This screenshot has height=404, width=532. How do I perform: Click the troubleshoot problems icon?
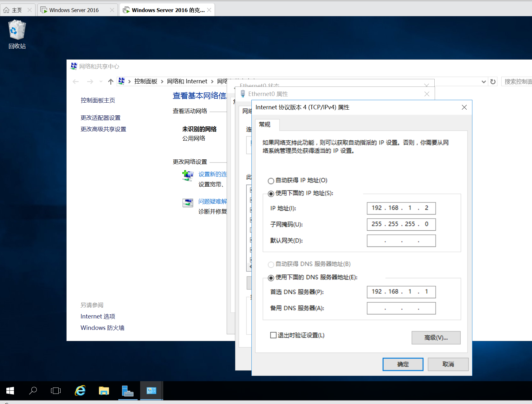point(188,202)
